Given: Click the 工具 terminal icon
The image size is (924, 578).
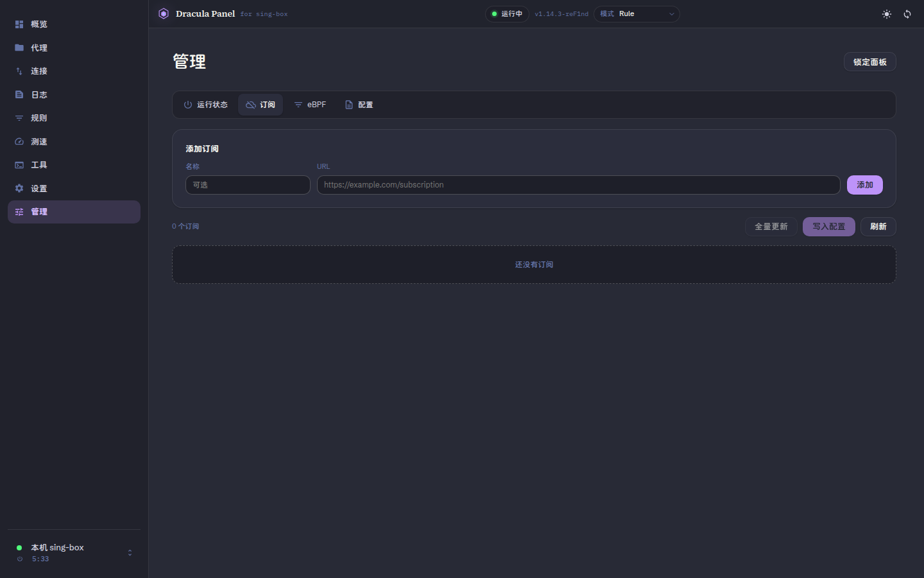Looking at the screenshot, I should pos(19,165).
